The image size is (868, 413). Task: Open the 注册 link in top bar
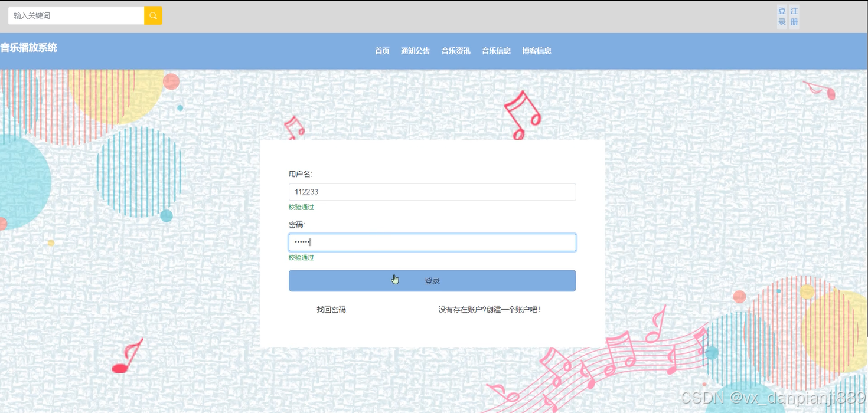794,17
